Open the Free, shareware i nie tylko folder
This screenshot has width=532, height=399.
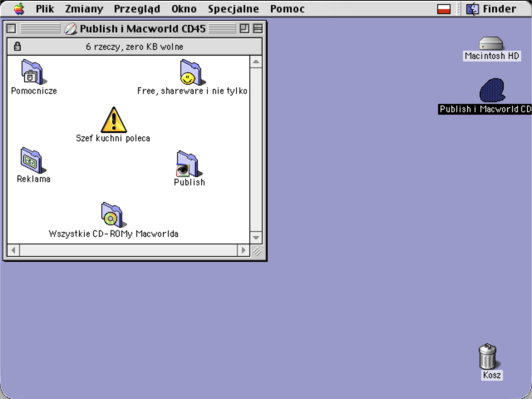click(x=192, y=72)
